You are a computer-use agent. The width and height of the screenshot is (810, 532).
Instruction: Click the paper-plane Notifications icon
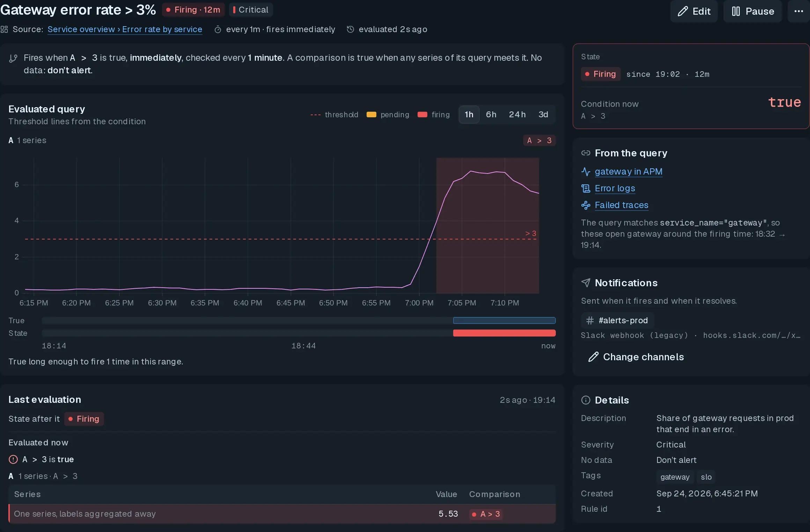(586, 283)
